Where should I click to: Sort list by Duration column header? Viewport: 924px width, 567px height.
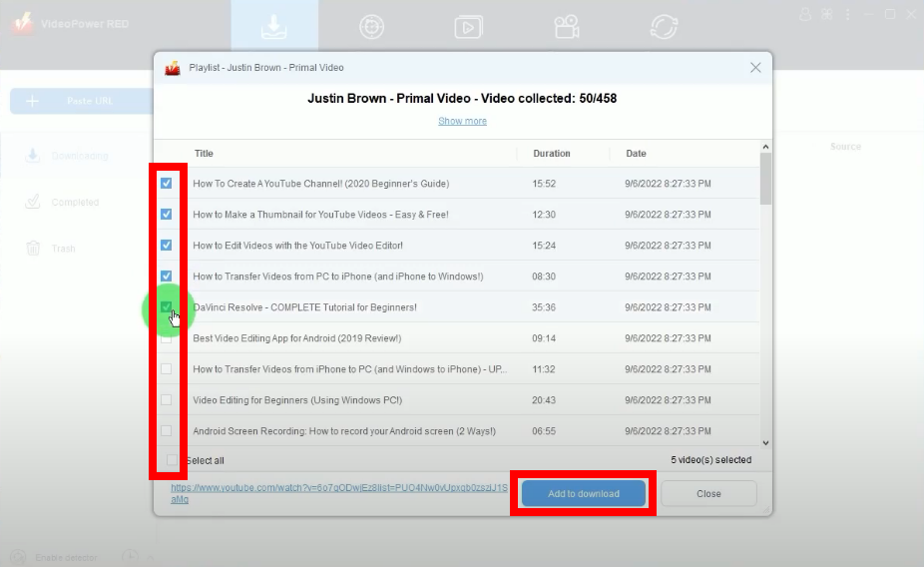tap(552, 154)
